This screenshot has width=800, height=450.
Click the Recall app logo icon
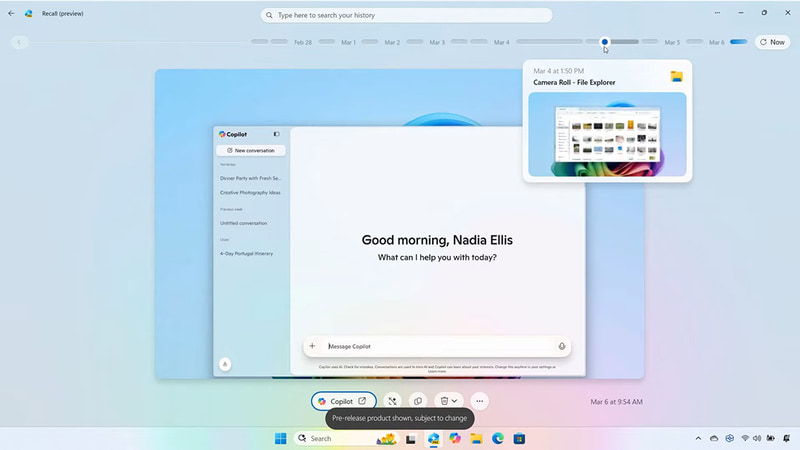coord(29,14)
